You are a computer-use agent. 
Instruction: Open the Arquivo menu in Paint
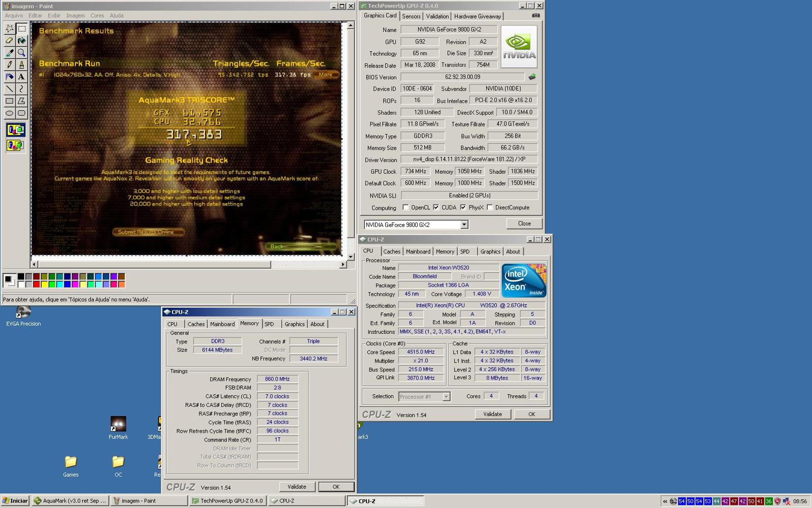point(14,16)
